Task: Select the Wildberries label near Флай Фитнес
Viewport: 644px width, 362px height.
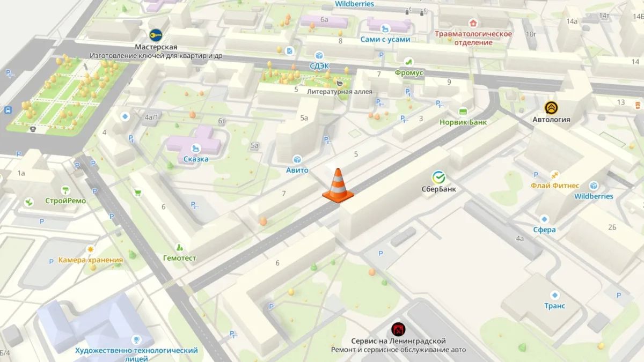Action: [594, 196]
